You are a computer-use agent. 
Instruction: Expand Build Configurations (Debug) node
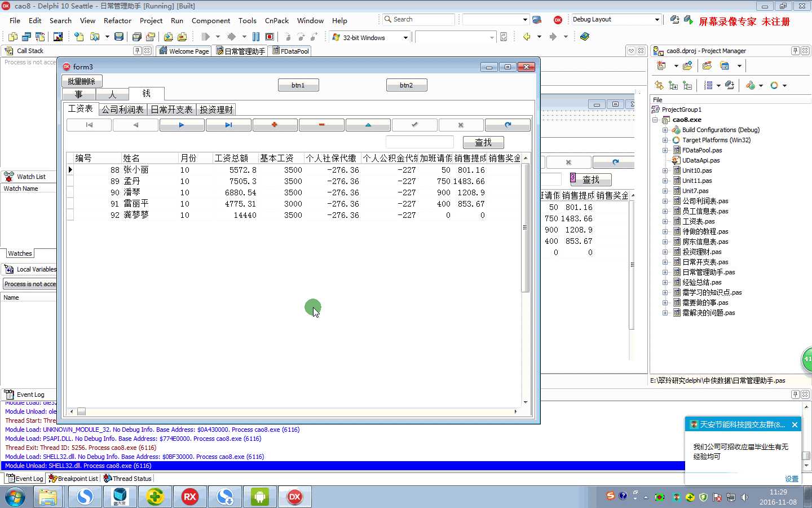(x=665, y=130)
